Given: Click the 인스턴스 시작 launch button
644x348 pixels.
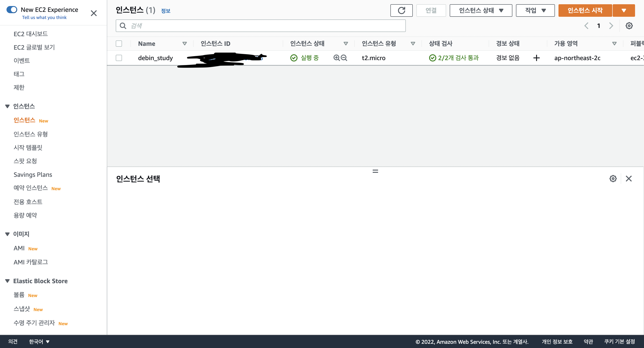Looking at the screenshot, I should tap(585, 11).
